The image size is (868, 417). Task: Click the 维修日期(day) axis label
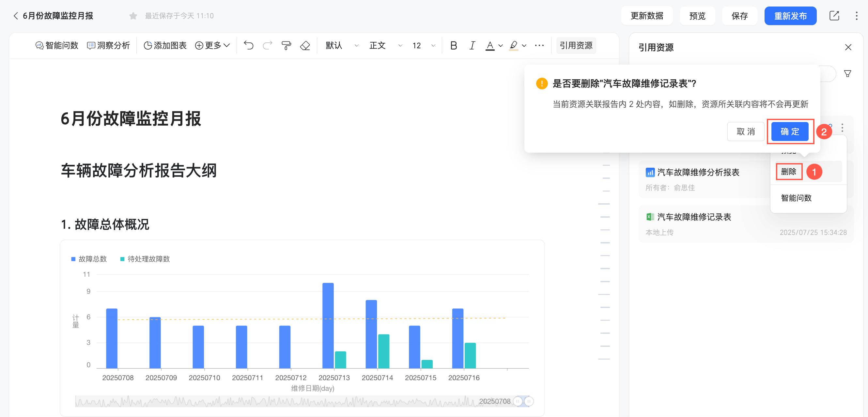click(x=313, y=388)
